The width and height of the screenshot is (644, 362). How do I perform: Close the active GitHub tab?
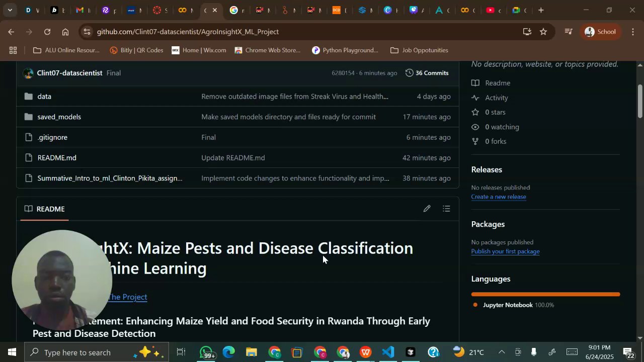click(215, 10)
